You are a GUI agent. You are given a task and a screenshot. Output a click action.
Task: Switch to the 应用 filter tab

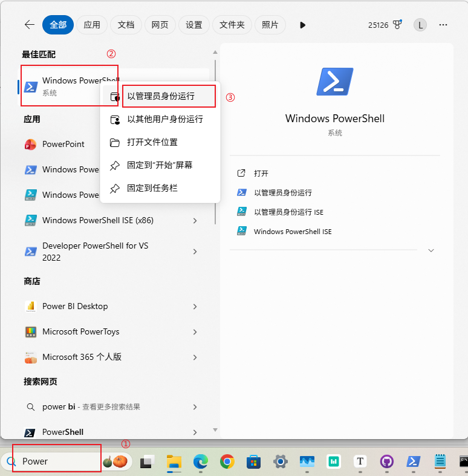(x=92, y=25)
